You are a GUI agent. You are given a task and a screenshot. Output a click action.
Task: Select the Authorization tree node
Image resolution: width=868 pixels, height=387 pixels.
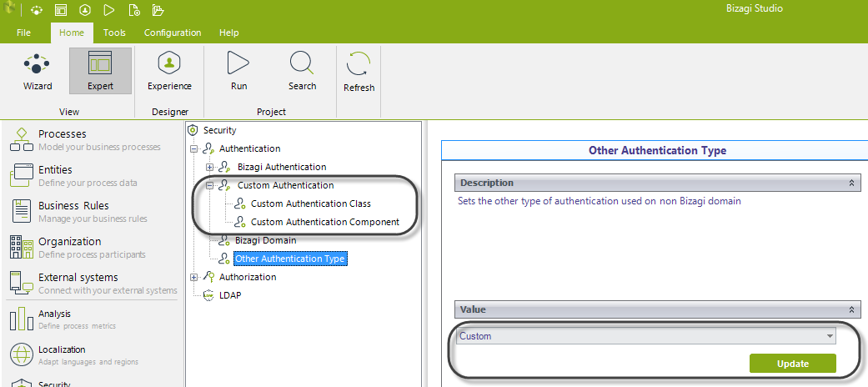click(x=248, y=277)
